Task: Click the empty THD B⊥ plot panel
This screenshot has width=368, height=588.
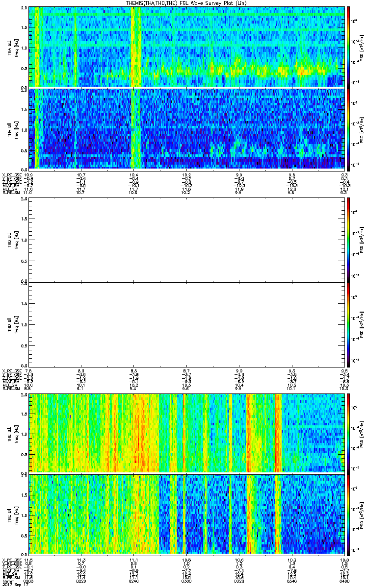Action: [187, 240]
